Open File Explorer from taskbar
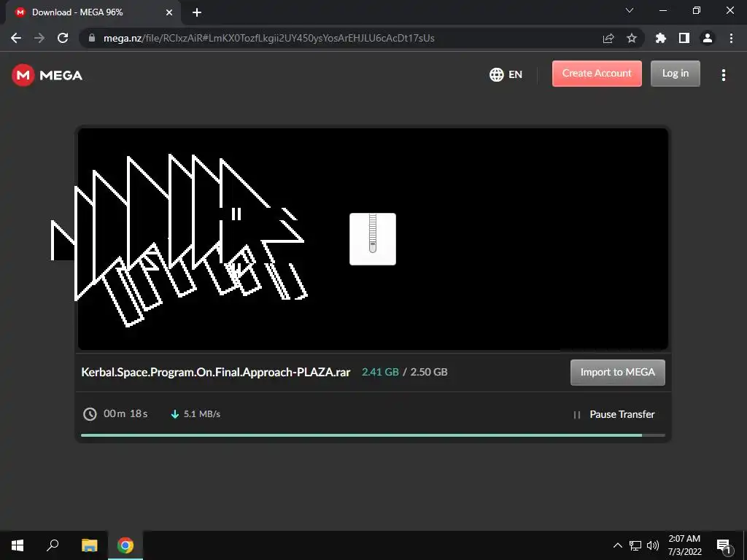This screenshot has width=747, height=560. coord(89,545)
